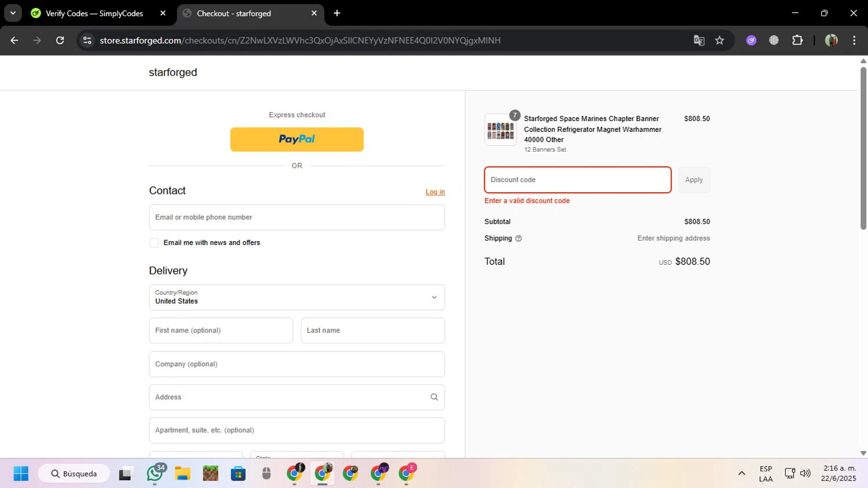This screenshot has width=868, height=488.
Task: Open Task View on the taskbar
Action: click(126, 474)
